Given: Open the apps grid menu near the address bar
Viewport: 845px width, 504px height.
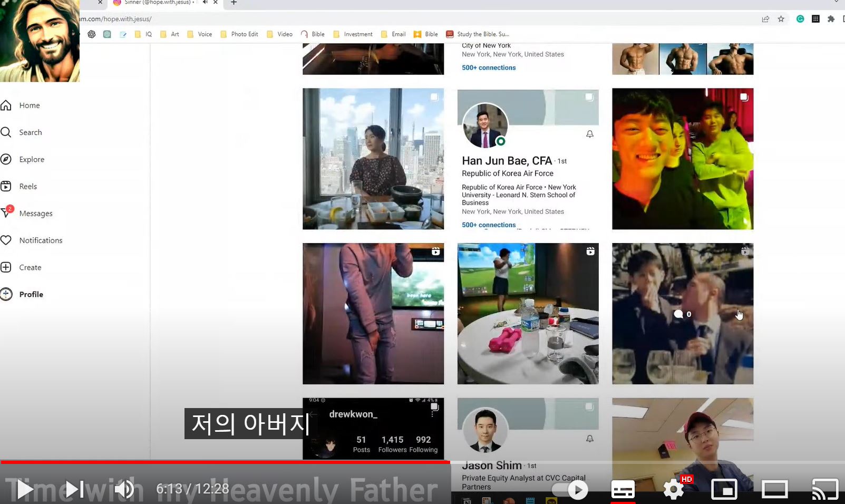Looking at the screenshot, I should [x=815, y=18].
